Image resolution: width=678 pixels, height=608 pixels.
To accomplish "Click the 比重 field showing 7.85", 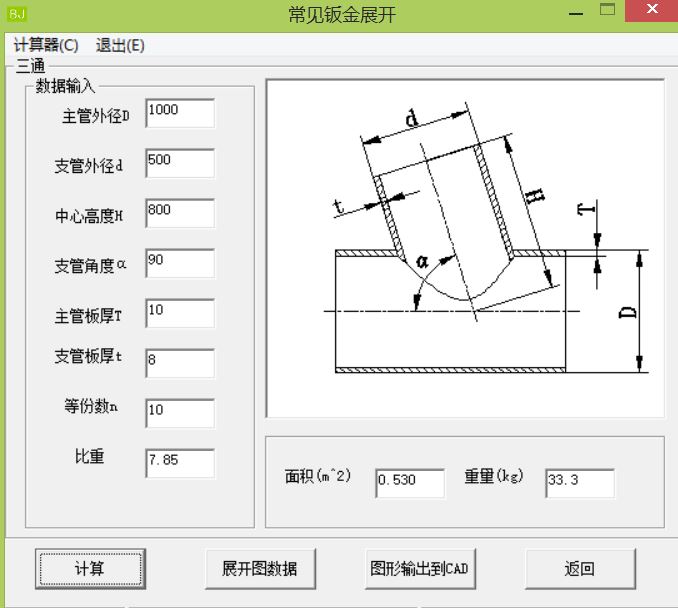I will coord(180,463).
